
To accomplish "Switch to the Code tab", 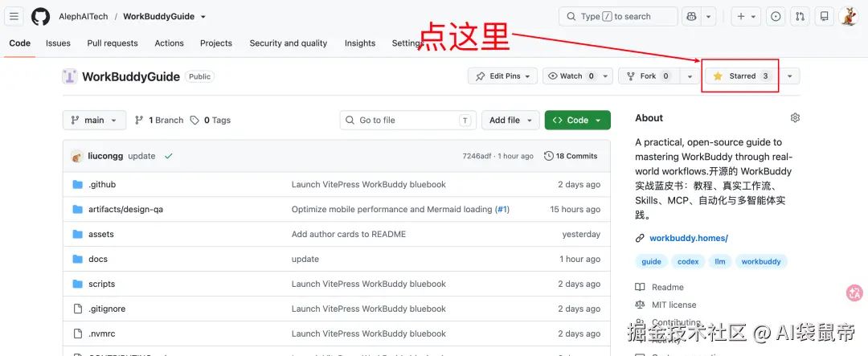I will pyautogui.click(x=20, y=43).
